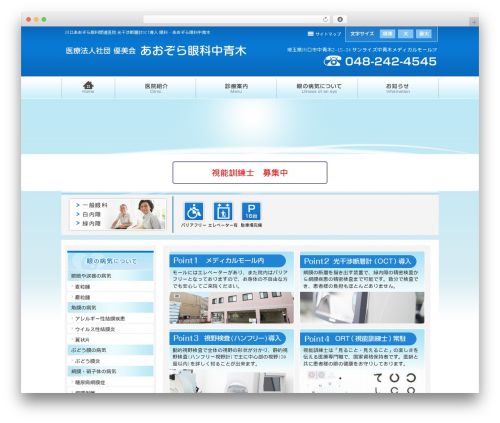The image size is (500, 423).
Task: Click the phone number 048-242-4545
Action: pos(391,61)
